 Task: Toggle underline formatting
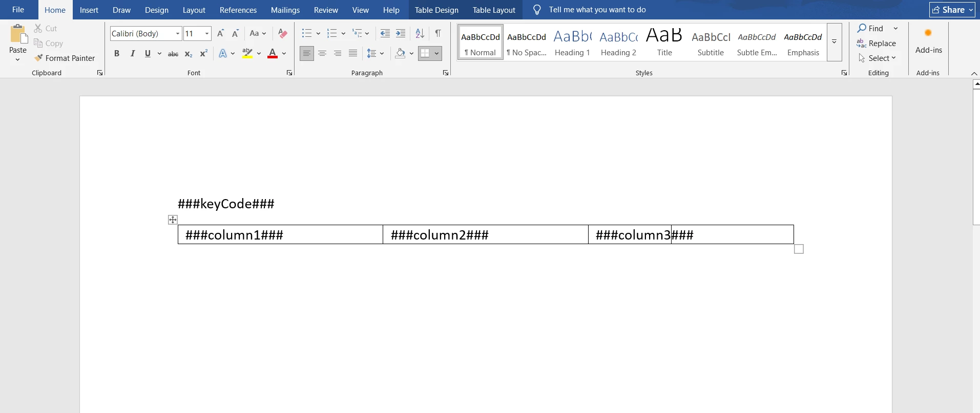(x=148, y=54)
